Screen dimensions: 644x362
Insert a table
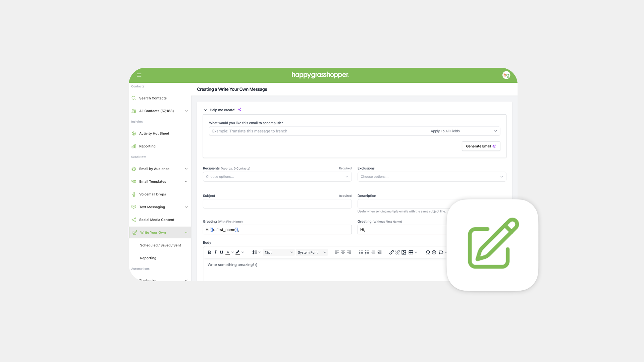[411, 252]
